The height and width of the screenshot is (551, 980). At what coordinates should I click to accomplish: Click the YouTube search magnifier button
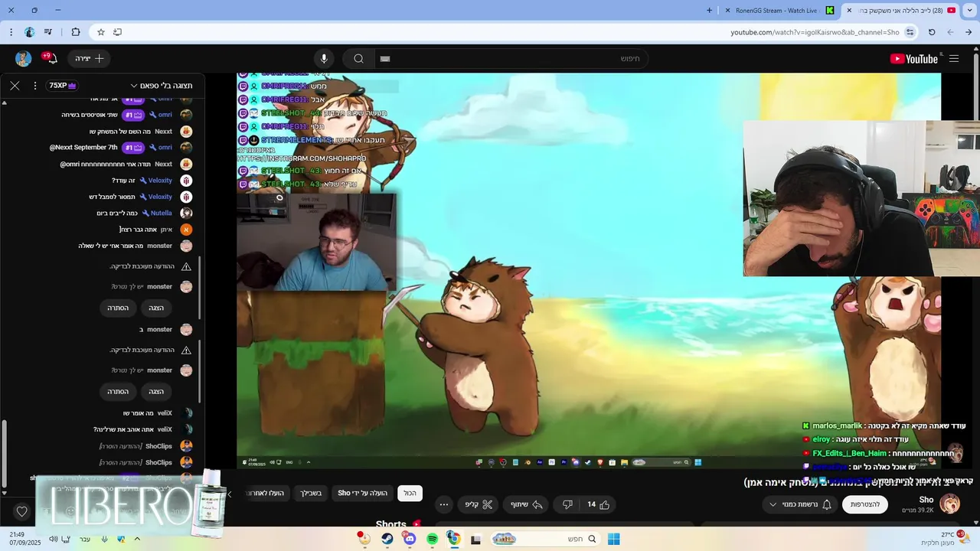point(358,59)
